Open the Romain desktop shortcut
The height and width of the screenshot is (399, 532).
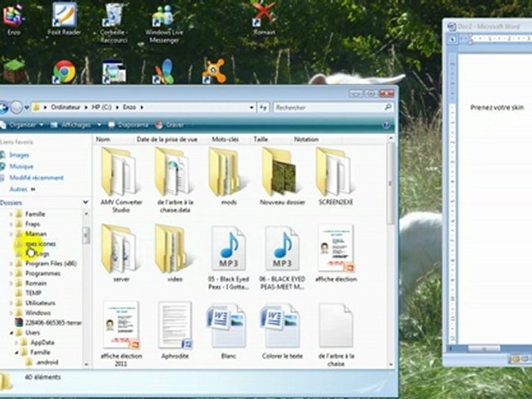point(264,19)
